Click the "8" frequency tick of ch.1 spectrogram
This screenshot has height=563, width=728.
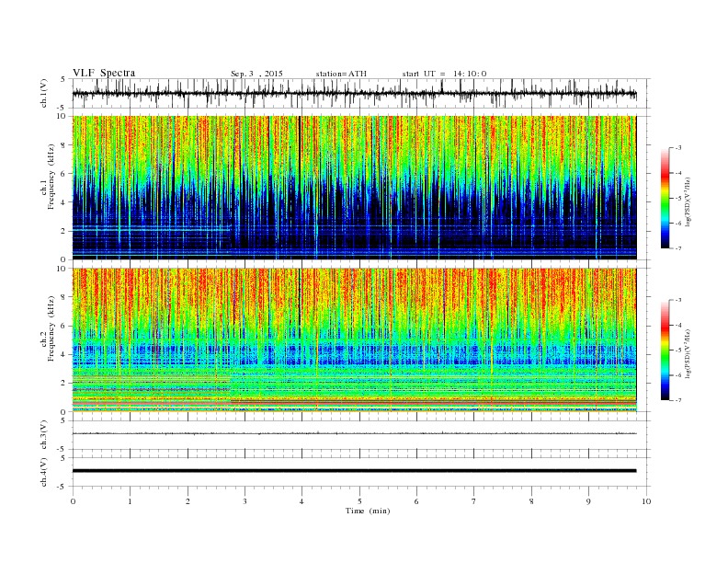64,145
